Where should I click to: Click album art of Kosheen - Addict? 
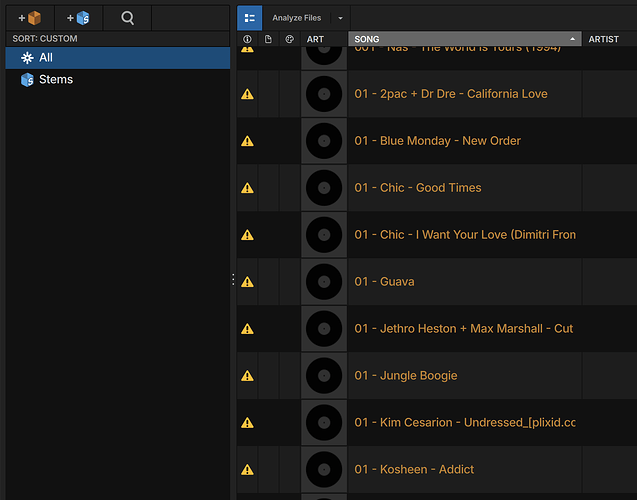[x=324, y=469]
